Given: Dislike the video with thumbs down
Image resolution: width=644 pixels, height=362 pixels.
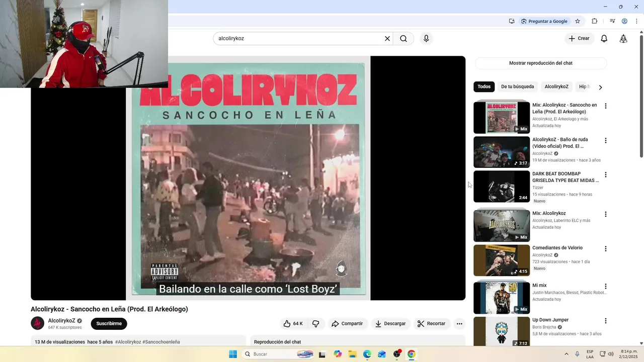Looking at the screenshot, I should tap(316, 324).
